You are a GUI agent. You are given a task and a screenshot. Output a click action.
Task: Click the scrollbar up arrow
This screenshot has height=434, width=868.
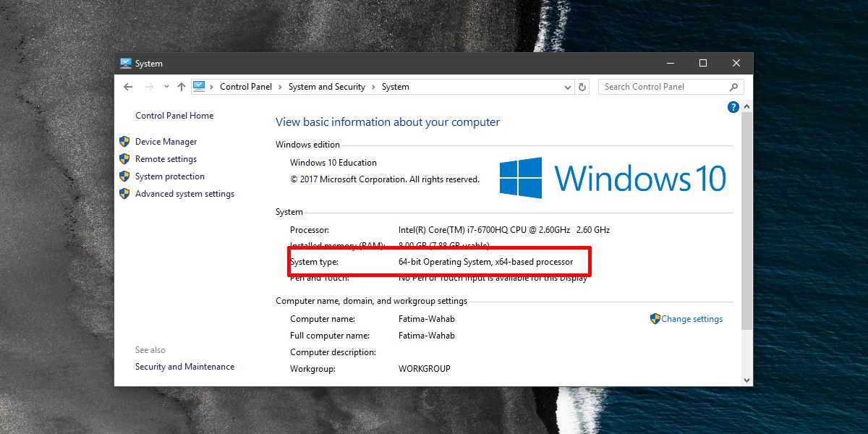(747, 106)
